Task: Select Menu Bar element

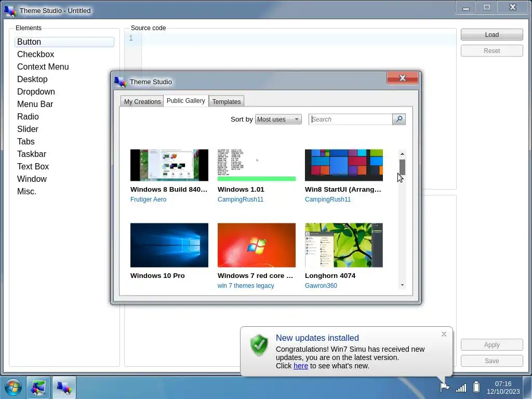Action: tap(64, 104)
